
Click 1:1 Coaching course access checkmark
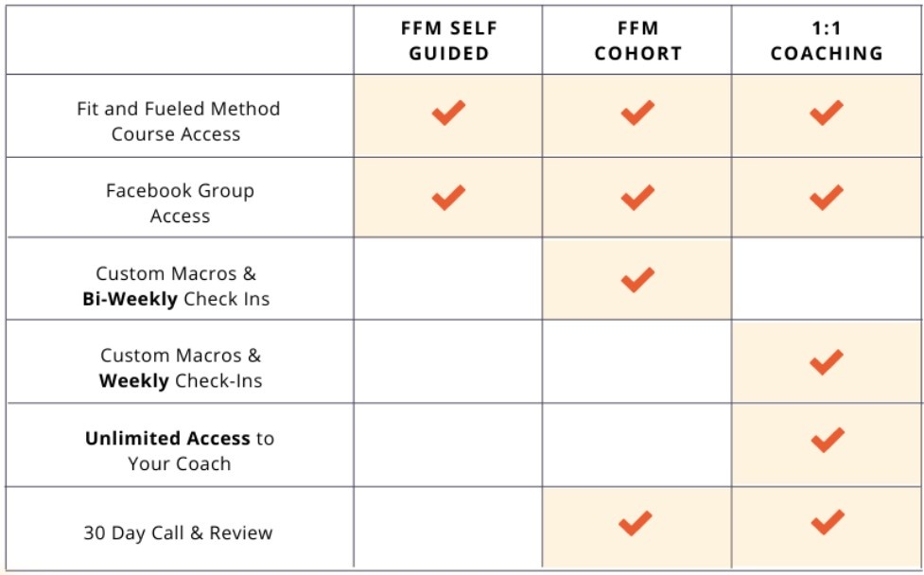click(827, 113)
